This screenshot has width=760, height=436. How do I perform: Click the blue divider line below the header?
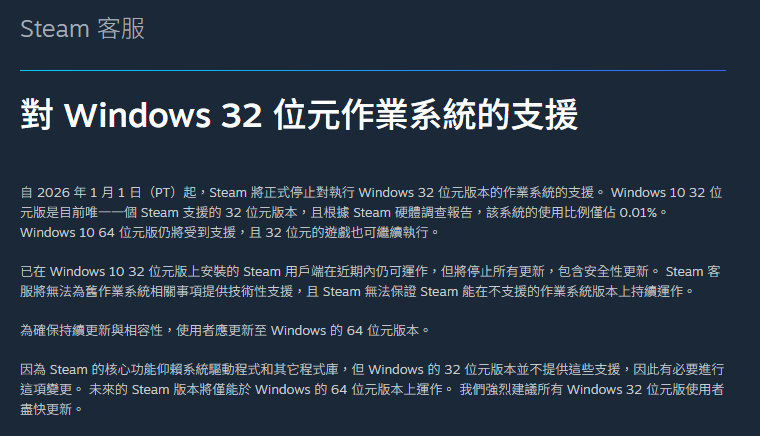pos(373,71)
